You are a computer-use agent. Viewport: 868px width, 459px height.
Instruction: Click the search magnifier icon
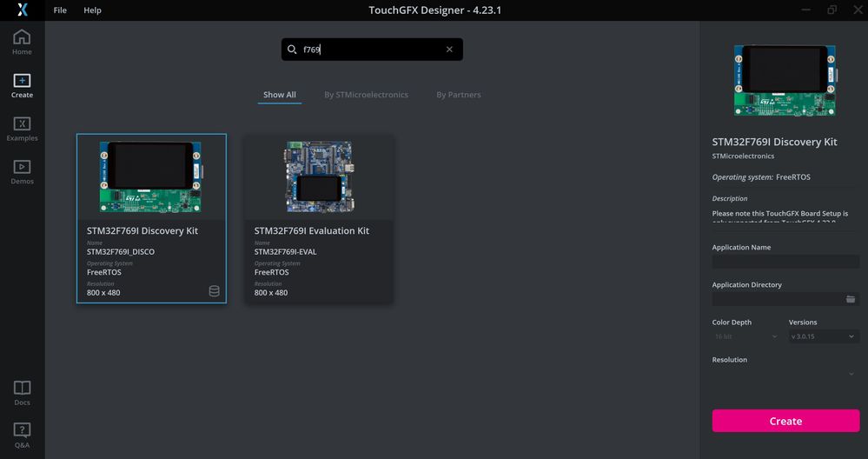point(292,50)
